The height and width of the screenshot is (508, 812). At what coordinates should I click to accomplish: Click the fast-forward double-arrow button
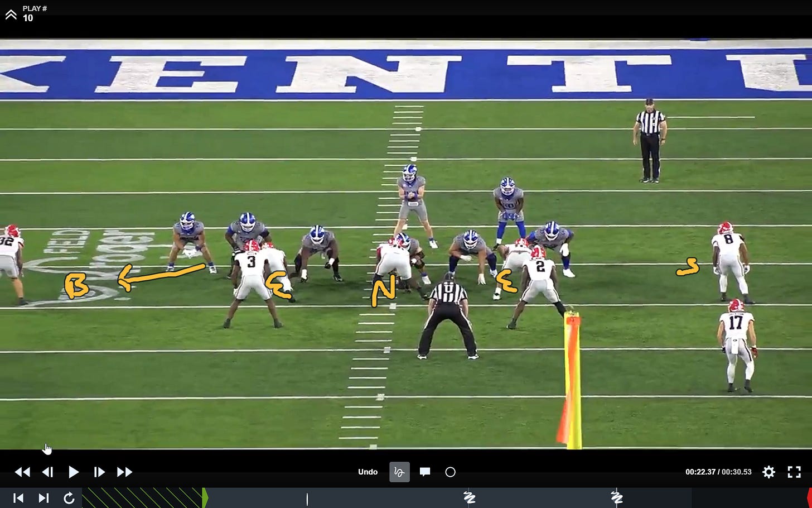point(125,472)
